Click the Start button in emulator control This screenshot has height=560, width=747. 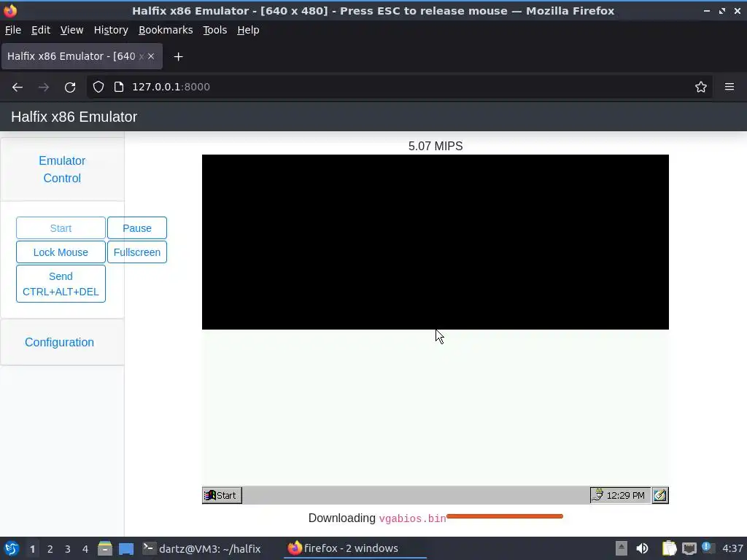[61, 228]
